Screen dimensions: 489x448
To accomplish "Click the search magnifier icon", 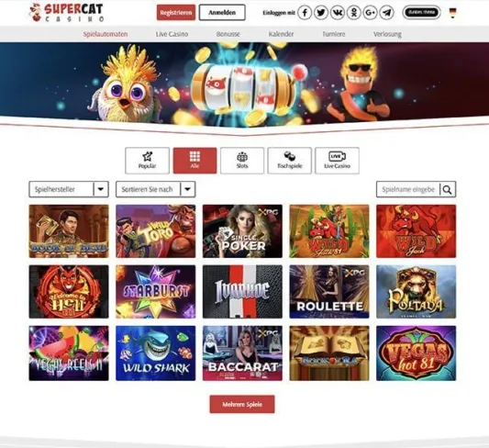I will (x=448, y=189).
